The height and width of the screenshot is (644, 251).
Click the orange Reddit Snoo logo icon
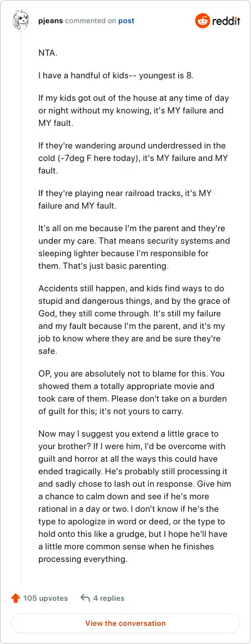(203, 21)
